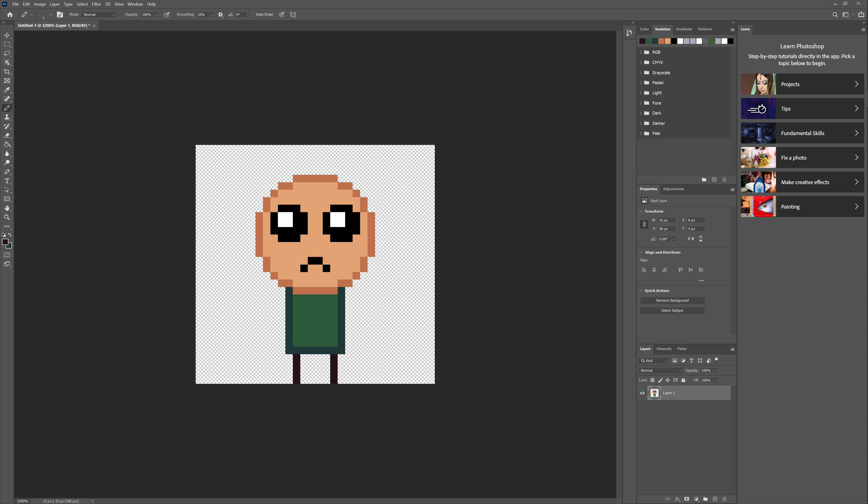Toggle filter for type layers

tap(691, 360)
